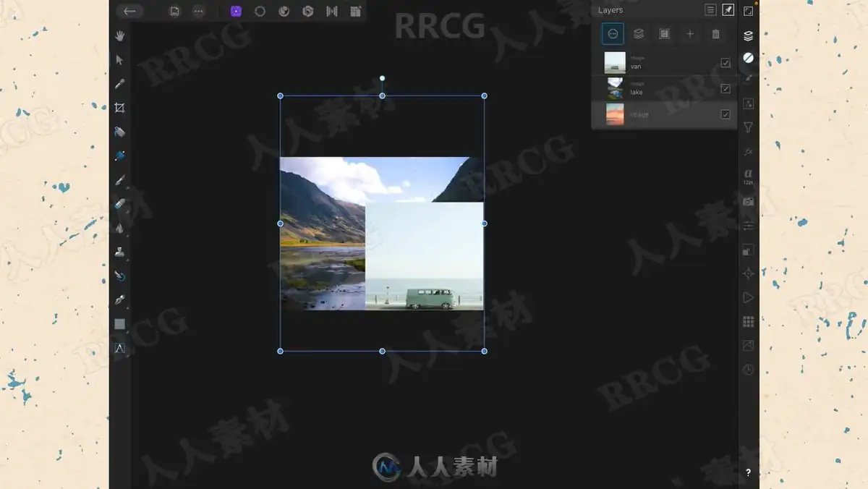Screen dimensions: 868x489
Task: Select the Move tool arrow
Action: click(120, 59)
